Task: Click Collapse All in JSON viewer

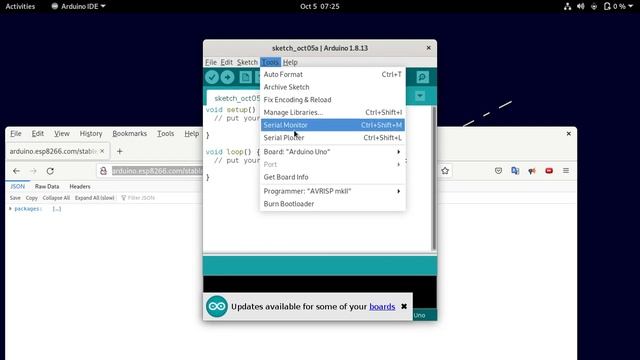Action: click(x=56, y=198)
